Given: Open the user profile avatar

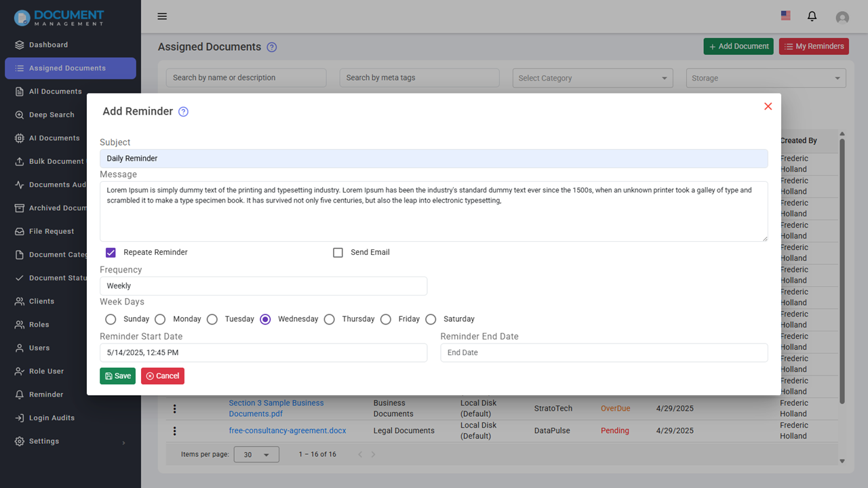Looking at the screenshot, I should pos(842,18).
